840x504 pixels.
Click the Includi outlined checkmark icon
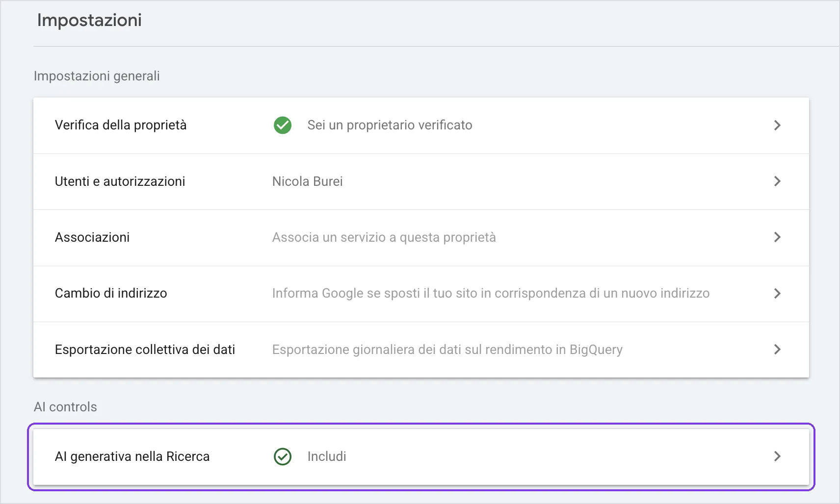point(283,456)
